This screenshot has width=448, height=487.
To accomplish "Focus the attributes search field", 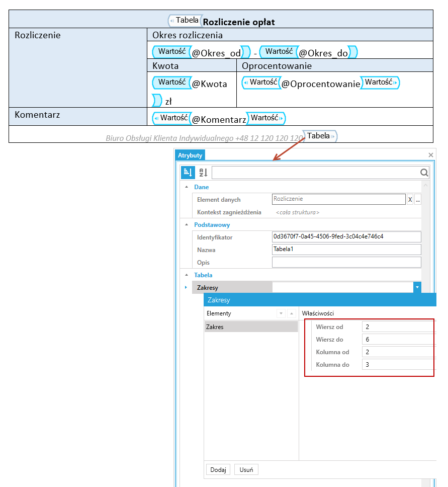I will click(x=315, y=173).
